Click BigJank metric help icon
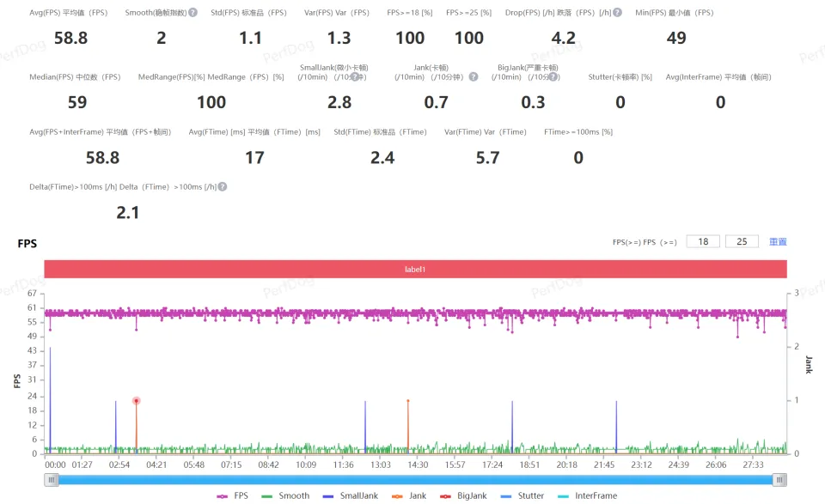The height and width of the screenshot is (504, 825). [x=554, y=77]
